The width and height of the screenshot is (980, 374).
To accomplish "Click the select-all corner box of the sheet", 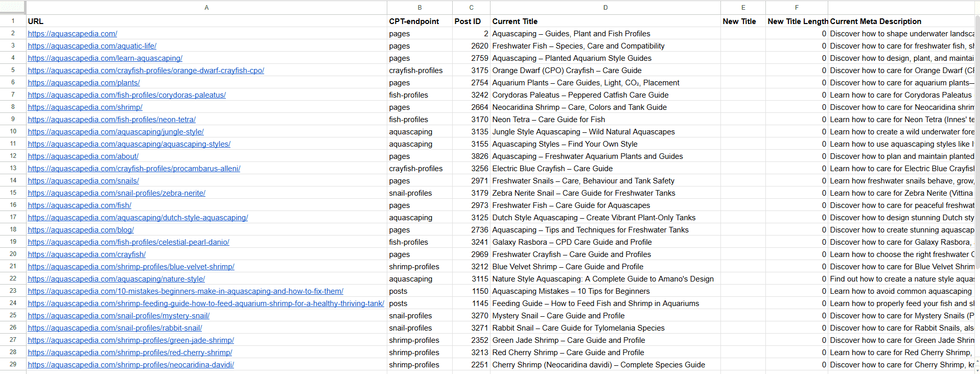I will click(x=13, y=7).
